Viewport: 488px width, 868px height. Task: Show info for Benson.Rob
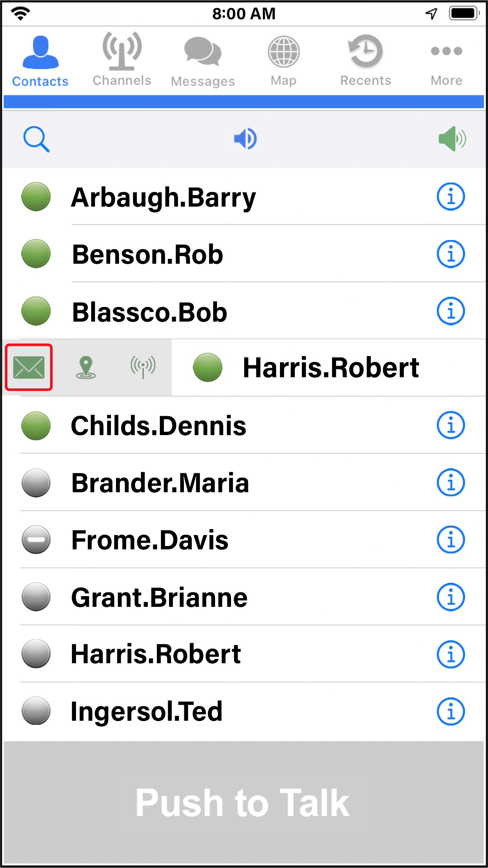coord(451,254)
